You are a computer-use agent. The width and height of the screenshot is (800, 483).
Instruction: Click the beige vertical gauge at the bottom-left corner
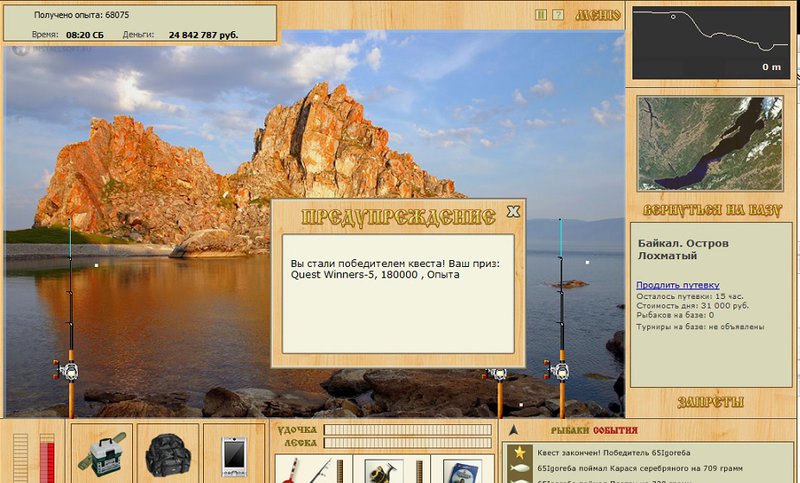(20, 458)
